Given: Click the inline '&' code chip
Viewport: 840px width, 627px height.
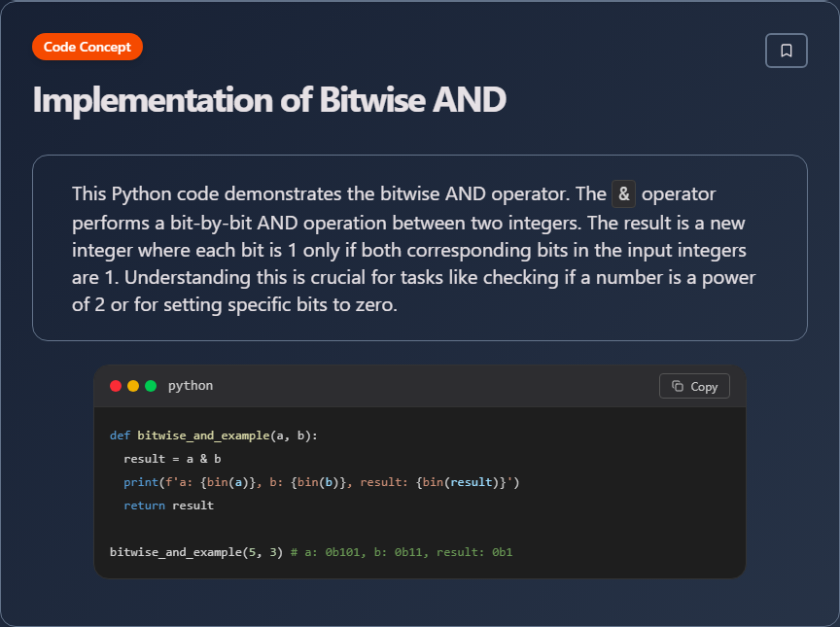Looking at the screenshot, I should (623, 193).
